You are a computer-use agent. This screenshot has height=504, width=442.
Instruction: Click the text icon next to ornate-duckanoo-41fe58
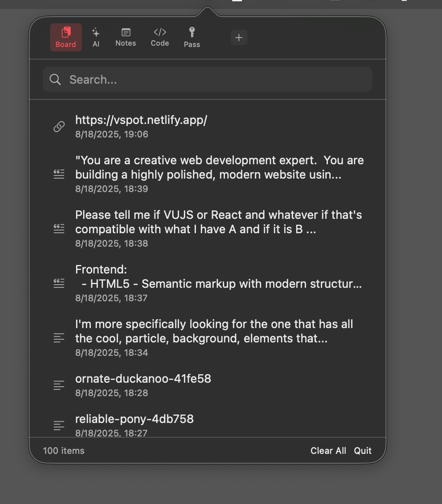click(x=59, y=385)
